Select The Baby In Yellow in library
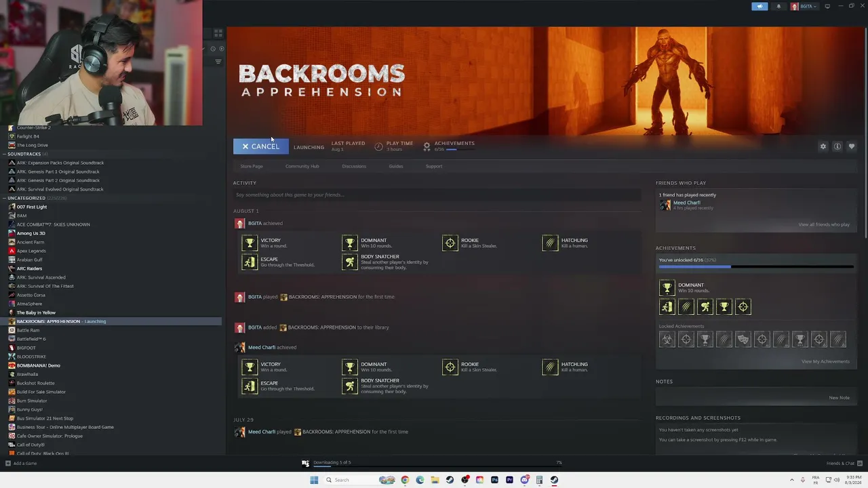The width and height of the screenshot is (868, 488). (36, 312)
